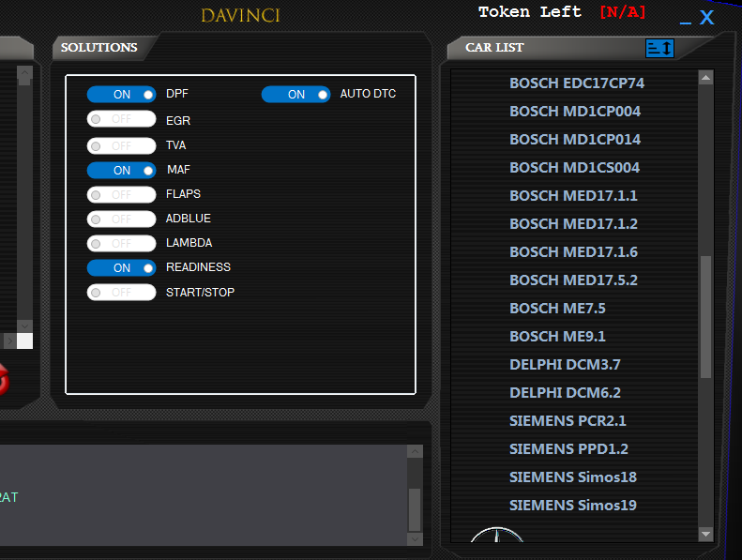
Task: Select BOSCH MD1CP004 in car list
Action: 575,112
